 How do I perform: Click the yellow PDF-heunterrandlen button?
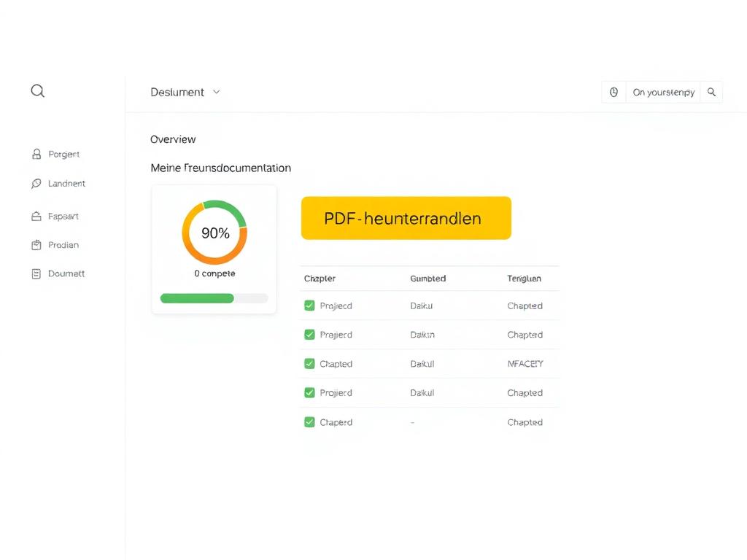(x=406, y=218)
